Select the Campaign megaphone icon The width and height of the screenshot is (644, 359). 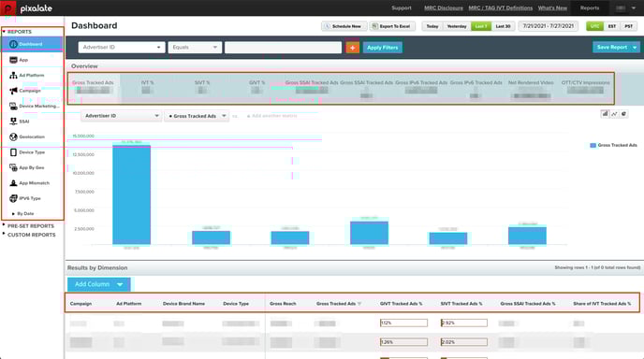point(13,91)
